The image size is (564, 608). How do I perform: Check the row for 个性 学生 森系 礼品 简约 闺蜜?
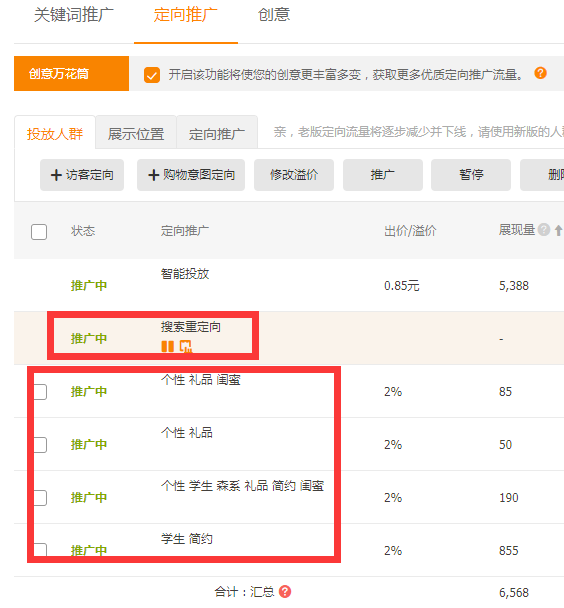pos(40,498)
